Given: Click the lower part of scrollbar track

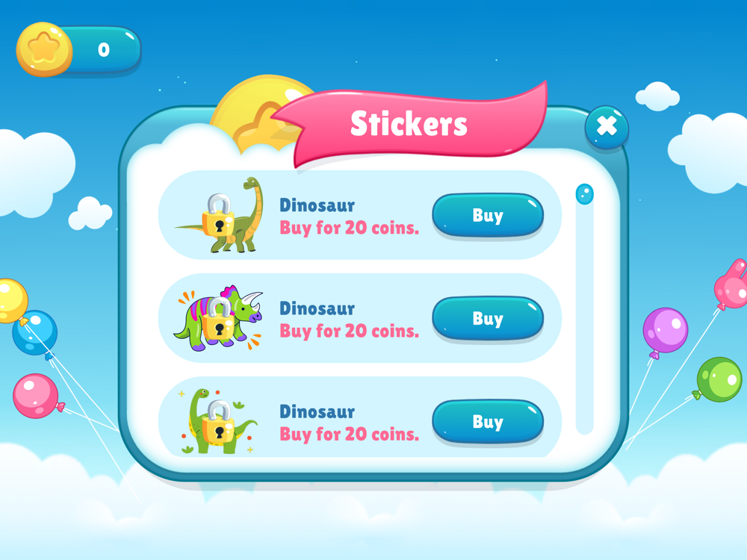Looking at the screenshot, I should [585, 381].
